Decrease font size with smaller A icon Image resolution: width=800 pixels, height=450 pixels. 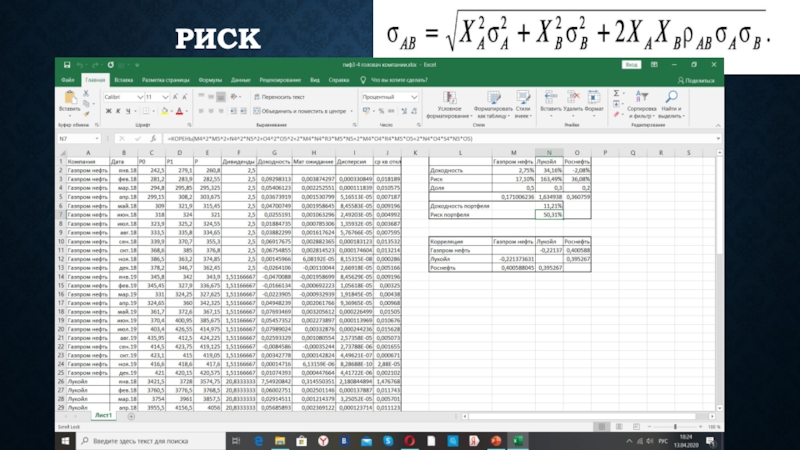click(x=184, y=97)
